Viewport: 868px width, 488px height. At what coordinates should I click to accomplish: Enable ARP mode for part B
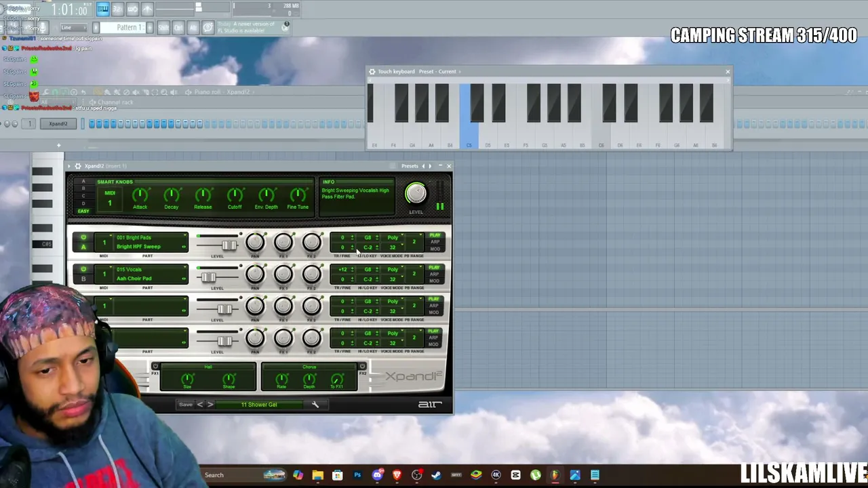pos(435,274)
